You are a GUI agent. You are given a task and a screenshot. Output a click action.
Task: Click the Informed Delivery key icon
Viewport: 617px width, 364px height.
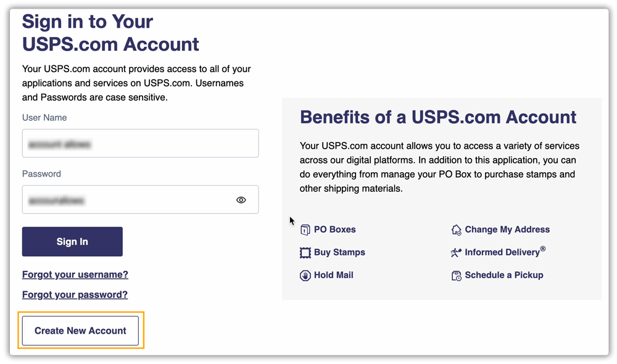(x=455, y=252)
